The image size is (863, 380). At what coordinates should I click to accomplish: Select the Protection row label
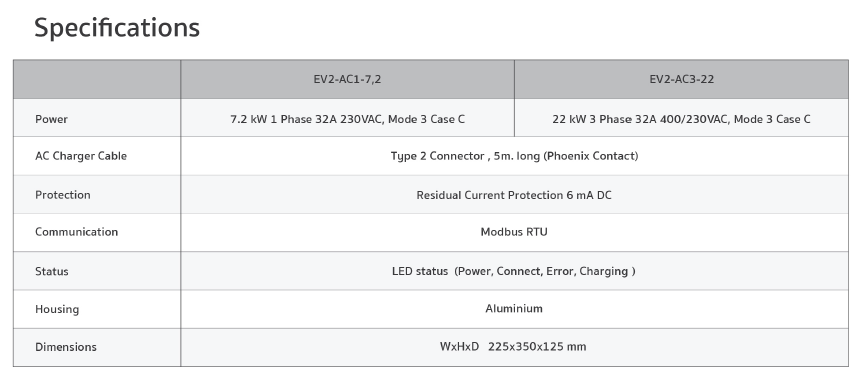[x=63, y=196]
